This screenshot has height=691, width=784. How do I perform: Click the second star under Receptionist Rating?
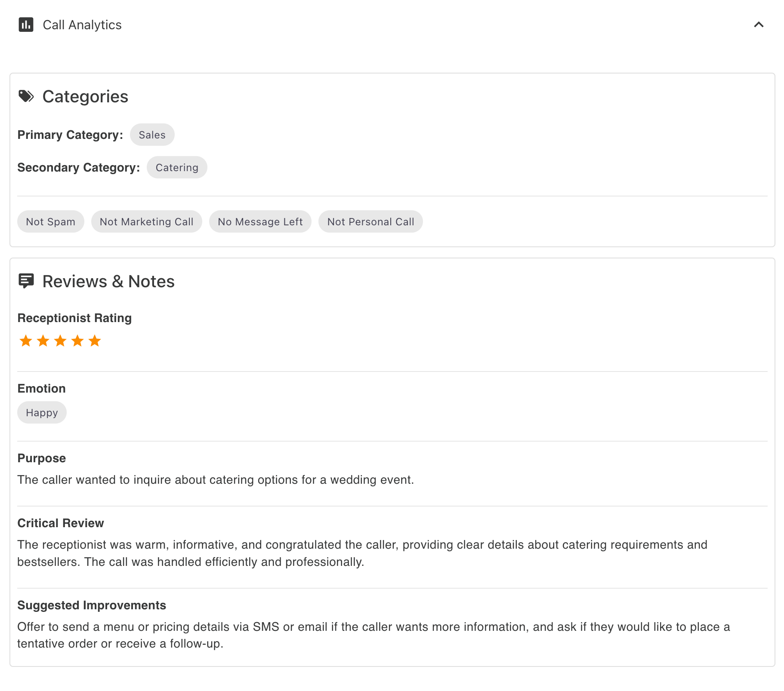pyautogui.click(x=43, y=341)
